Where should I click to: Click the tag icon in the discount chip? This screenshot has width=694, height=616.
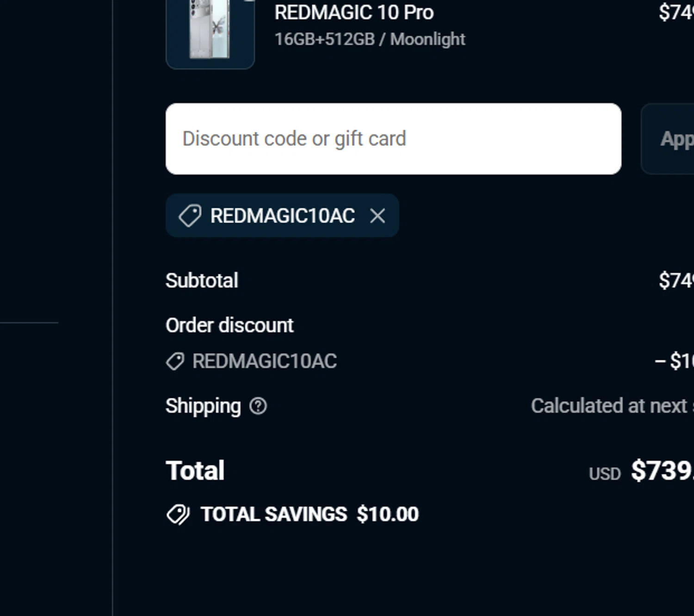[190, 216]
